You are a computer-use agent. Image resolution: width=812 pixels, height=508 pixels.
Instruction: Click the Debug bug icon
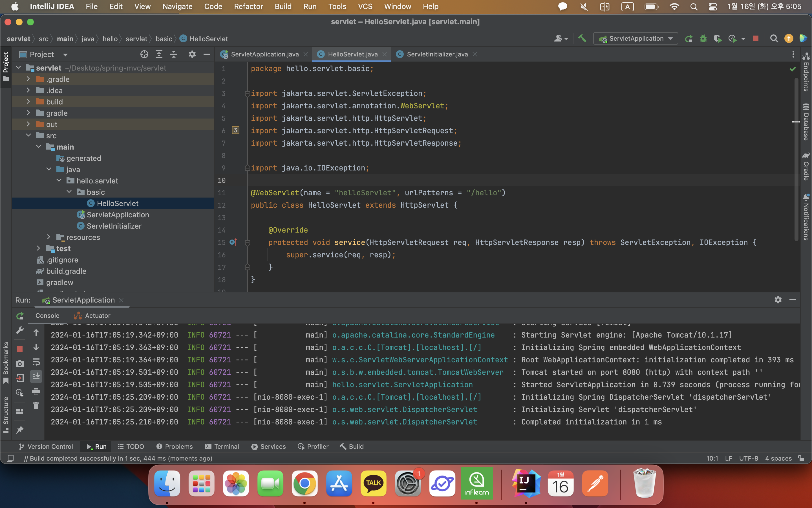pyautogui.click(x=703, y=39)
